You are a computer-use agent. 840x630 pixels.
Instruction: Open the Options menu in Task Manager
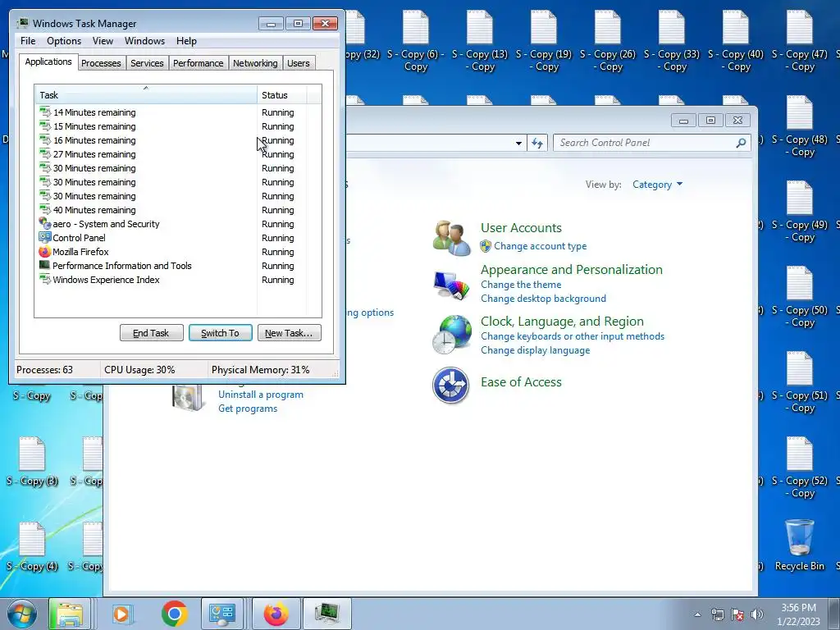(x=64, y=41)
